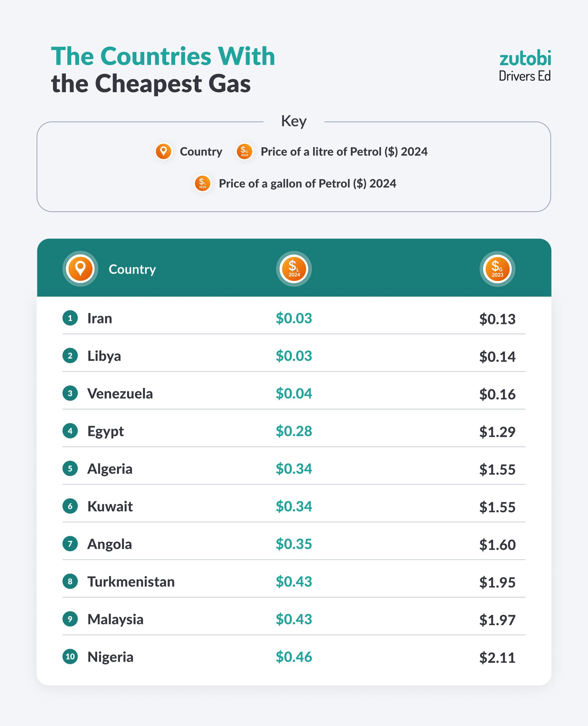Click the rank 8 badge beside Turkmenistan
This screenshot has height=726, width=588.
[70, 581]
